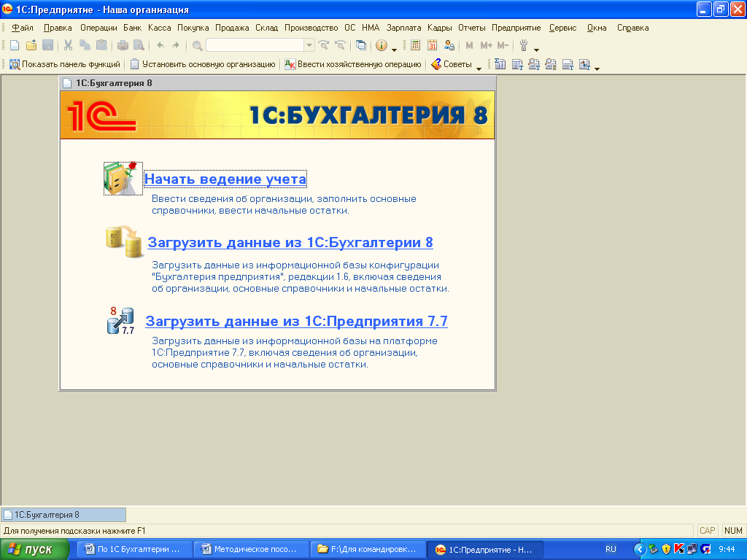Click the Начать ведение учета link
Viewport: 747px width, 560px height.
225,179
